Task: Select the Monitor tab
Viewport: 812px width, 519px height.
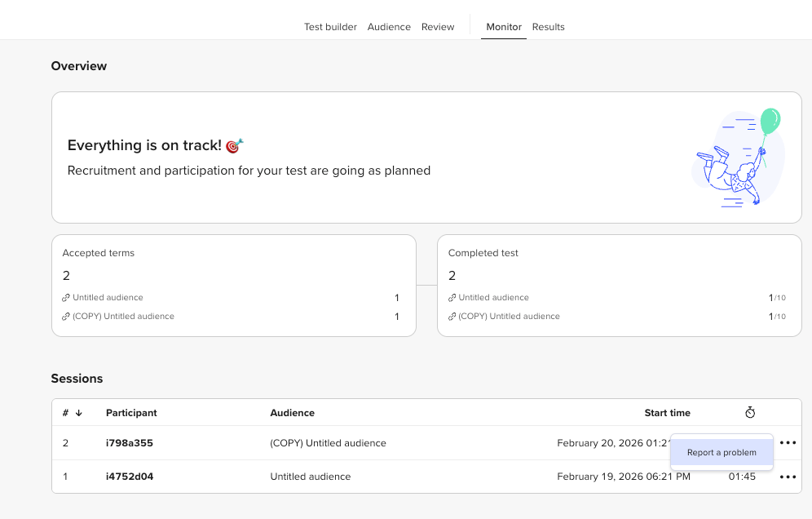Action: (x=504, y=27)
